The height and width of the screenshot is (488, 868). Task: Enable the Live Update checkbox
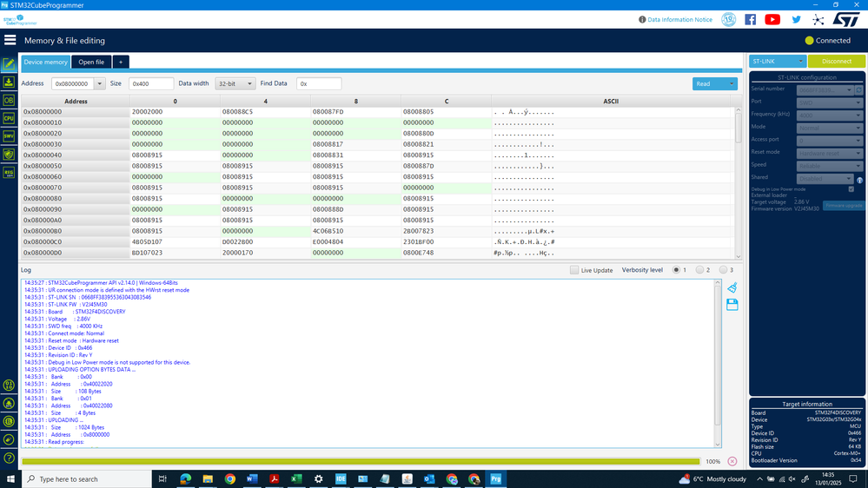click(x=574, y=270)
